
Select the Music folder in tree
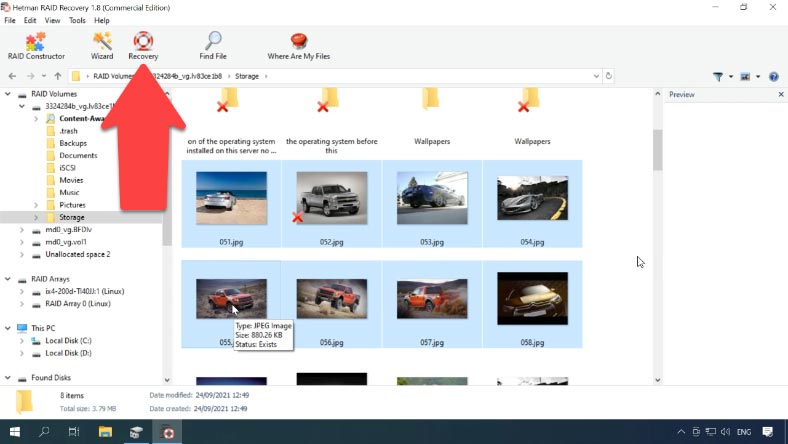(x=69, y=193)
